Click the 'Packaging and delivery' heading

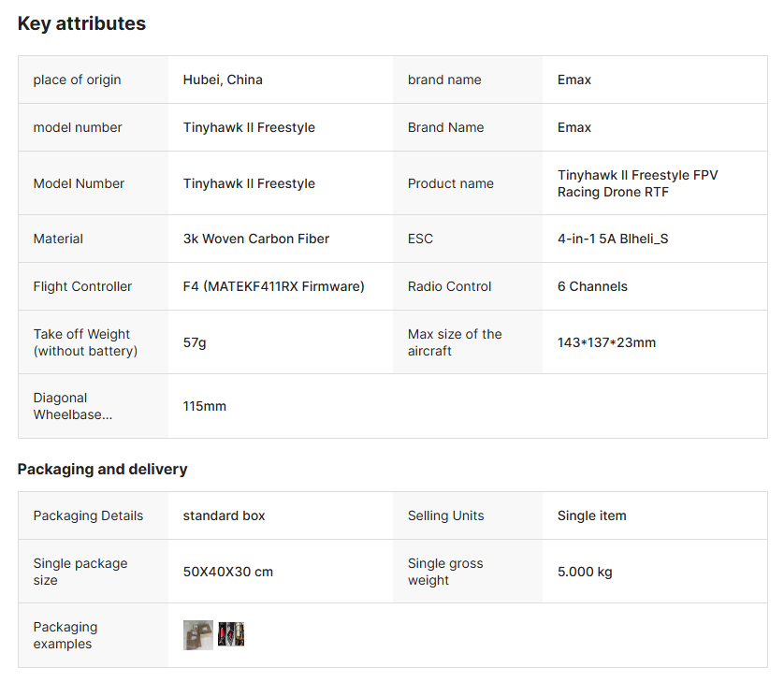click(102, 470)
